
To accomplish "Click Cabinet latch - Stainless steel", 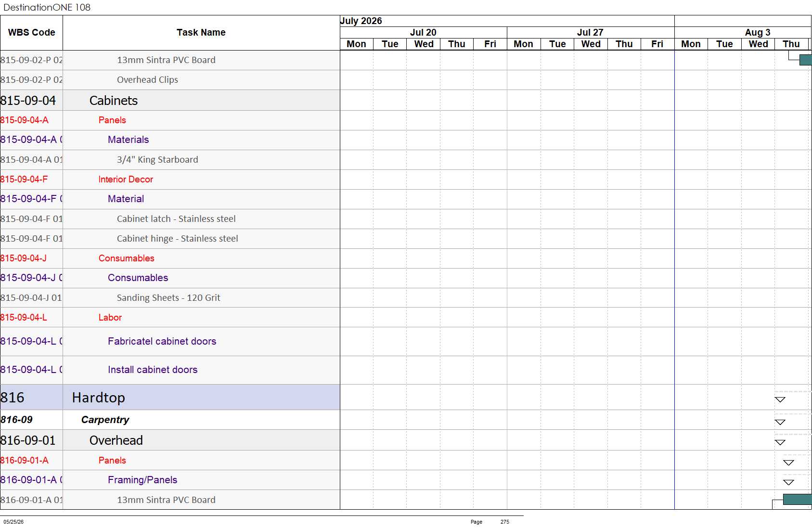I will pyautogui.click(x=176, y=219).
